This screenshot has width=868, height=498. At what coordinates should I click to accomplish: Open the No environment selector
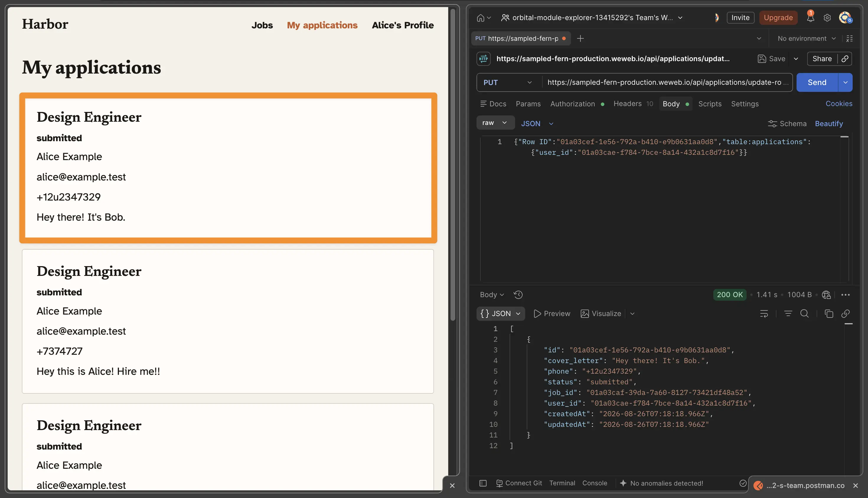tap(806, 39)
